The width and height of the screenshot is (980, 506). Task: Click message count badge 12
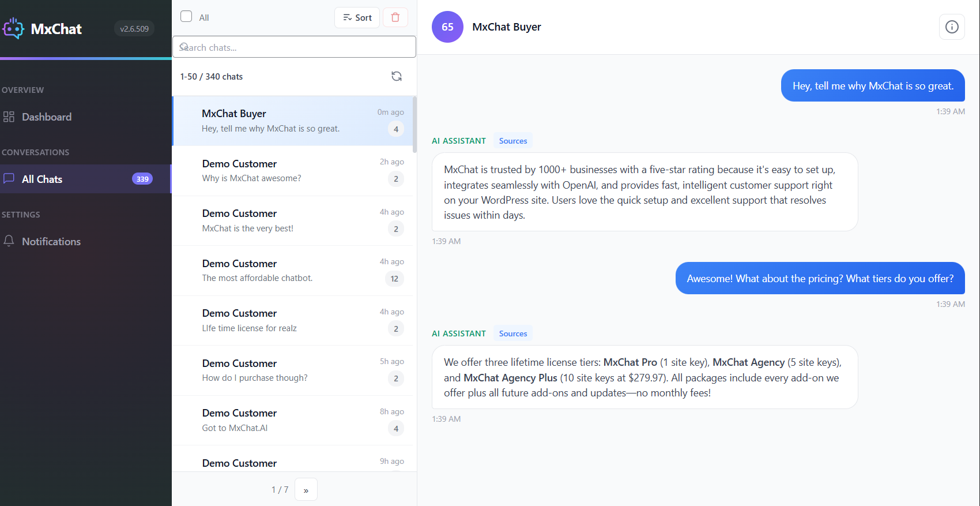coord(394,279)
